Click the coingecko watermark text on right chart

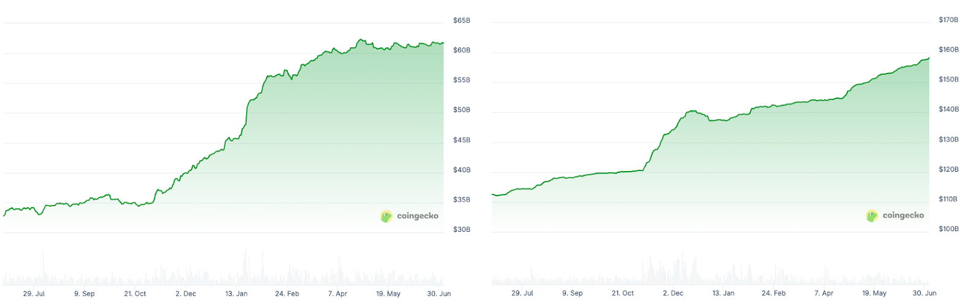[x=903, y=215]
